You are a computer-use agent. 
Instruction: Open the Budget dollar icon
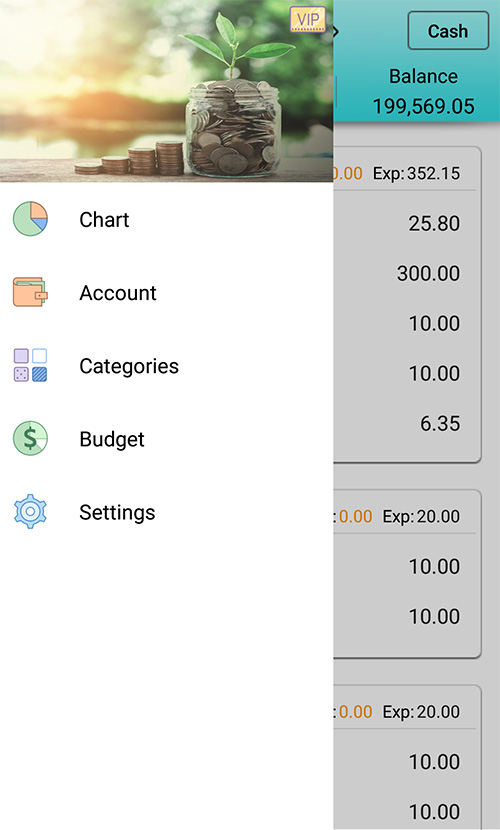[x=30, y=438]
